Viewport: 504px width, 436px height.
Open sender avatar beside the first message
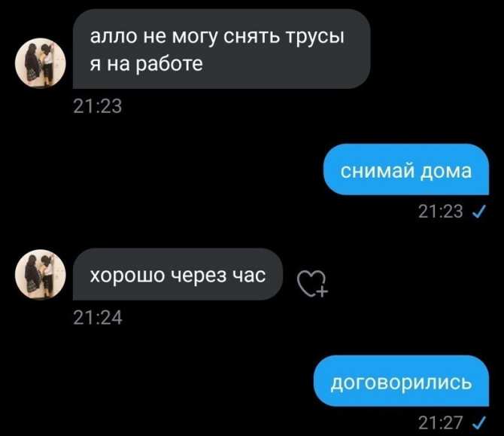pos(41,63)
